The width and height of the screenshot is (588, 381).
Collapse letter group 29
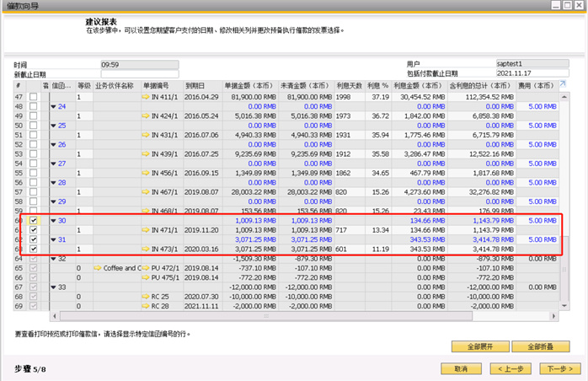(53, 201)
